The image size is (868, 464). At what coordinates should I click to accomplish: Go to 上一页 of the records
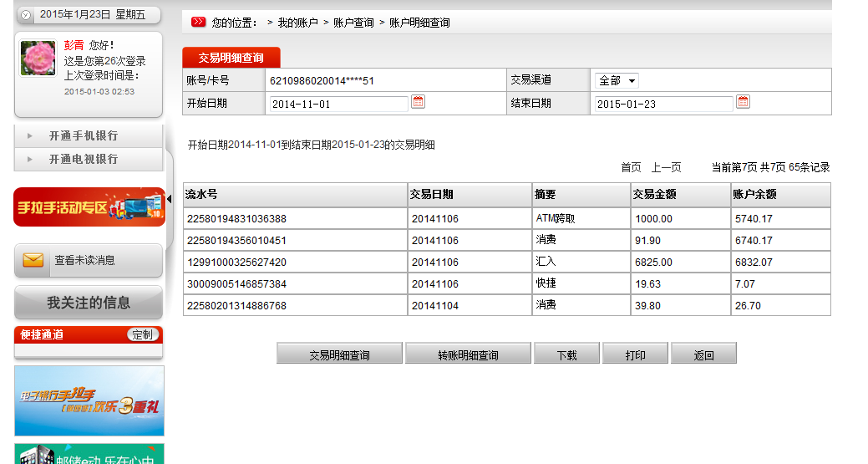[666, 167]
